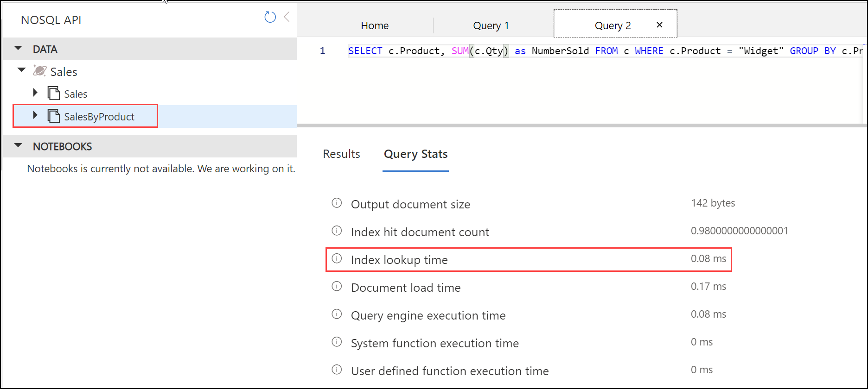Click the Notebooks not available message
This screenshot has width=868, height=389.
coord(161,169)
